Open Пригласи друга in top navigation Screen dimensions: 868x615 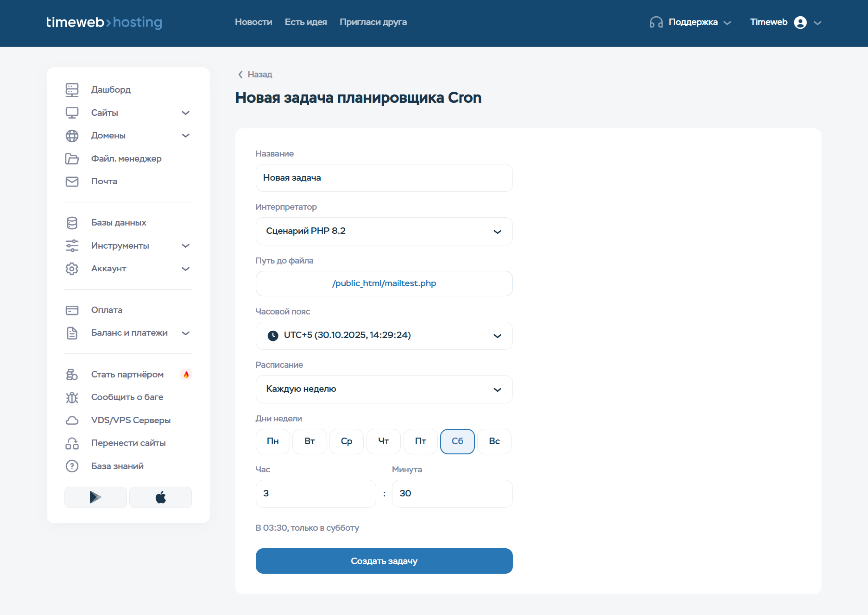click(x=373, y=22)
